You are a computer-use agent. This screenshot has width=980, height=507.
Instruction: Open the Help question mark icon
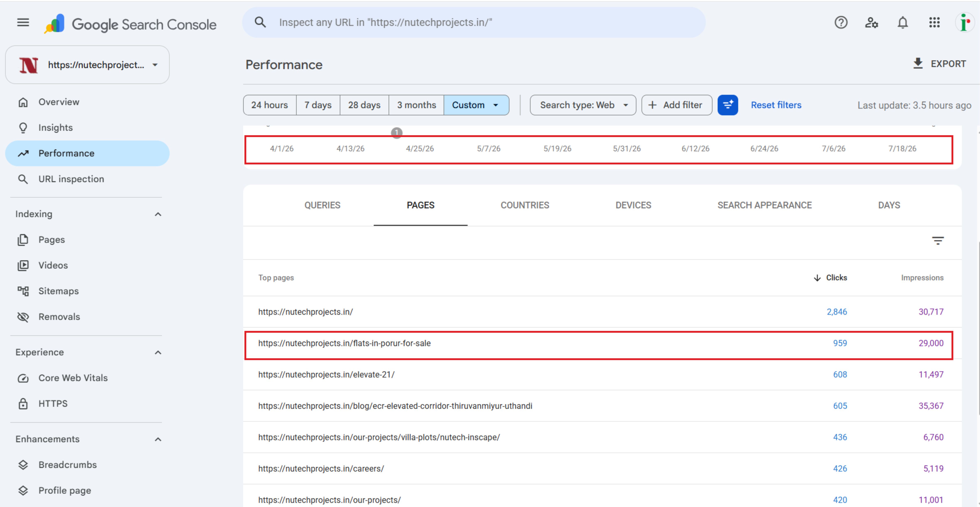point(841,23)
